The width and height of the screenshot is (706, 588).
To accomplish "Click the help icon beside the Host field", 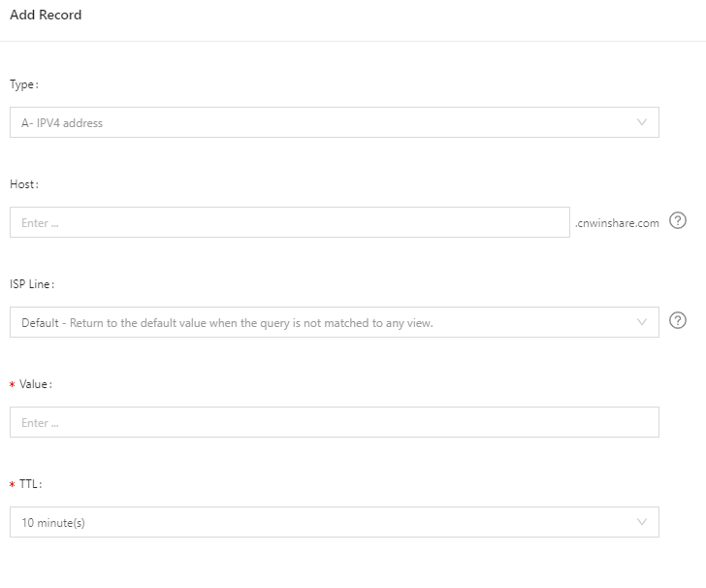I will pyautogui.click(x=678, y=220).
